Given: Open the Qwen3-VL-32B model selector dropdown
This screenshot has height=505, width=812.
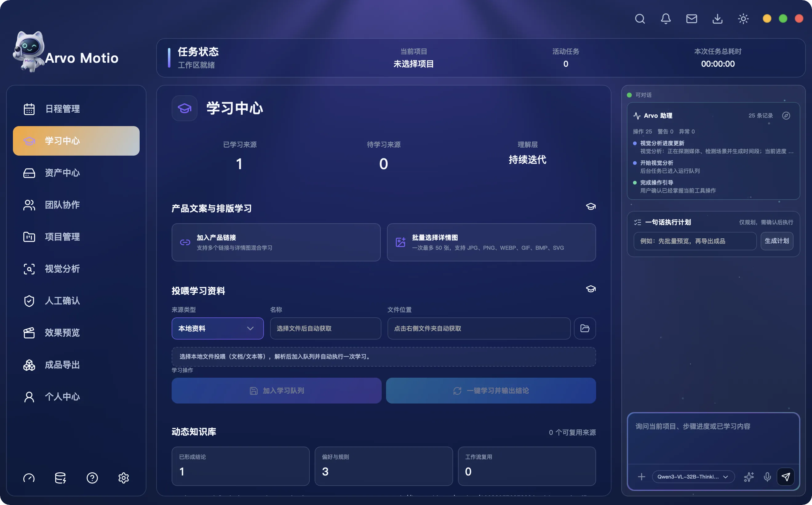Looking at the screenshot, I should pyautogui.click(x=693, y=477).
